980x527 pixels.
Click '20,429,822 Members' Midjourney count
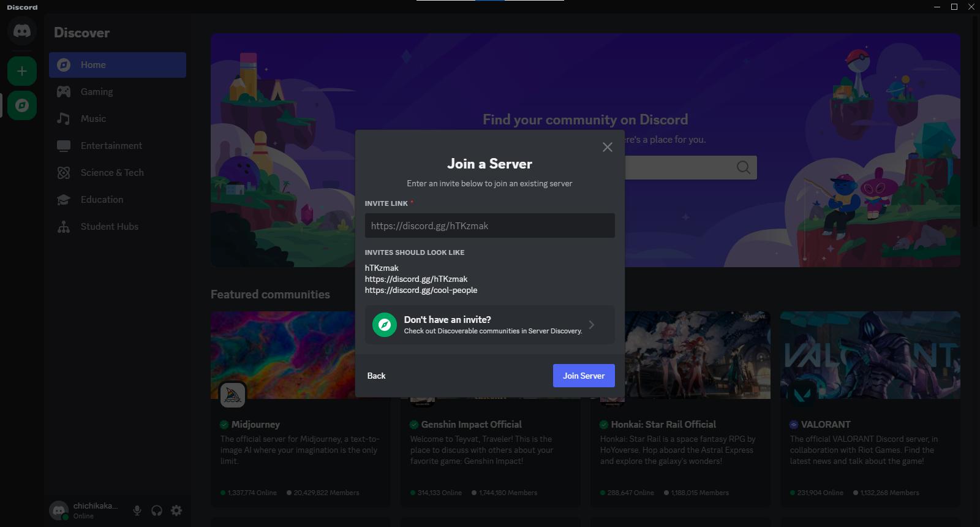click(x=326, y=493)
